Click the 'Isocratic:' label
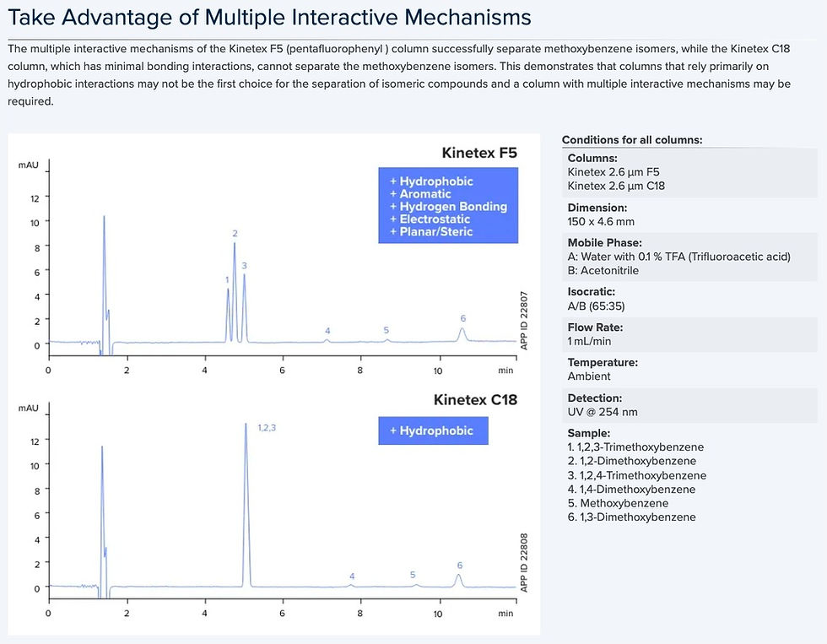 (x=592, y=292)
